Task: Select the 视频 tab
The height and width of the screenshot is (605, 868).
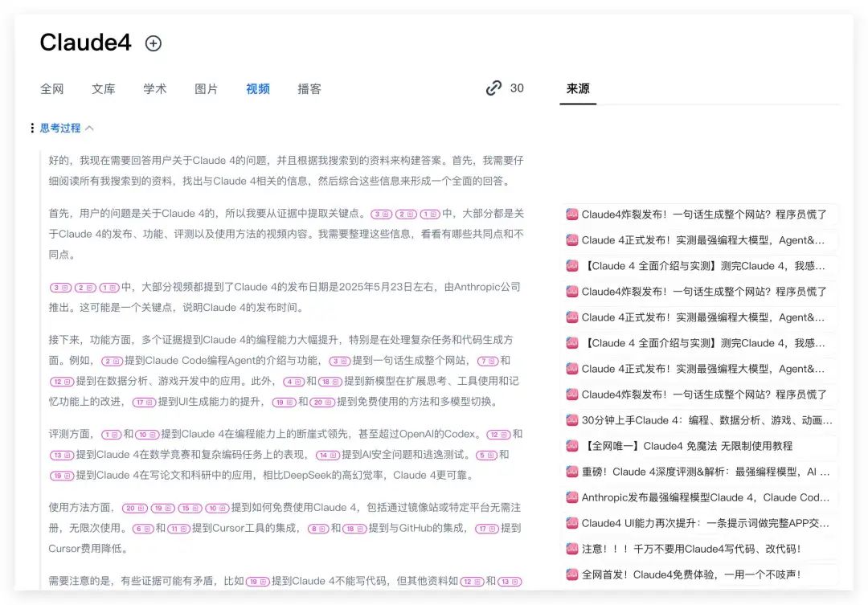Action: click(258, 88)
